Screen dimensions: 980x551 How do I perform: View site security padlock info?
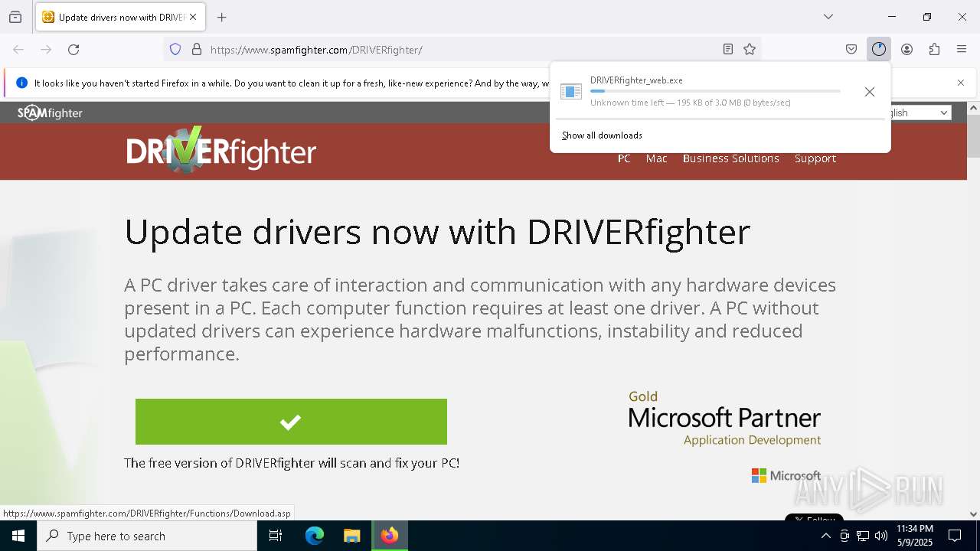[x=197, y=50]
